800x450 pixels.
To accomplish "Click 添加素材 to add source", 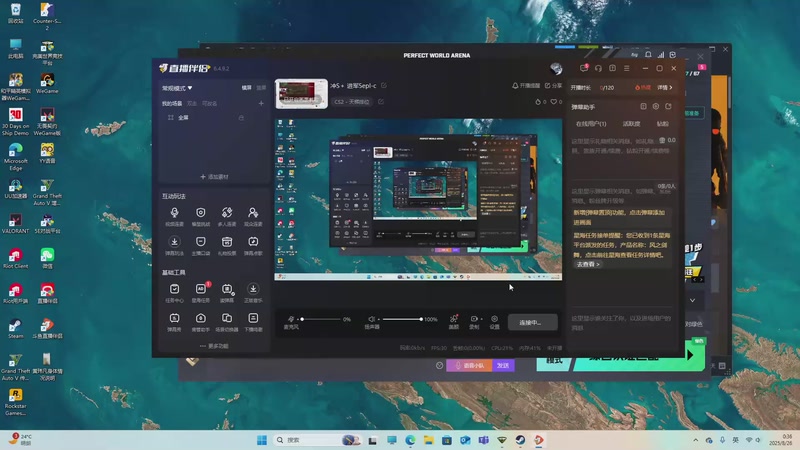I will coord(214,177).
